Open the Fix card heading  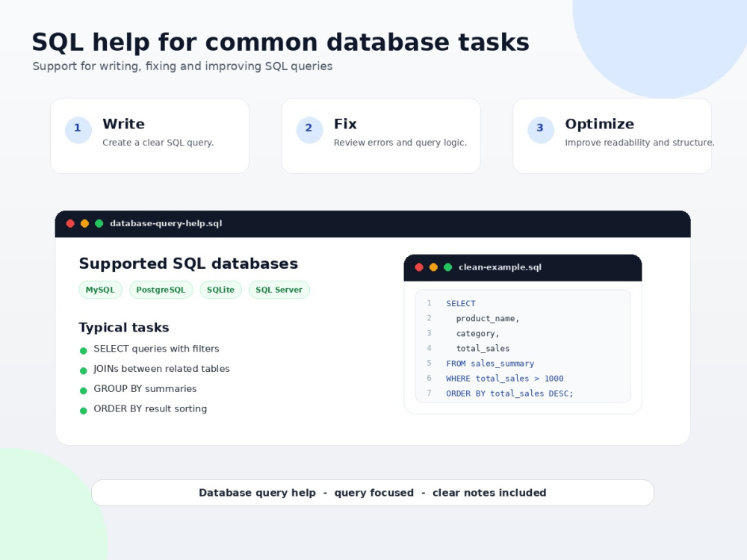click(x=345, y=124)
